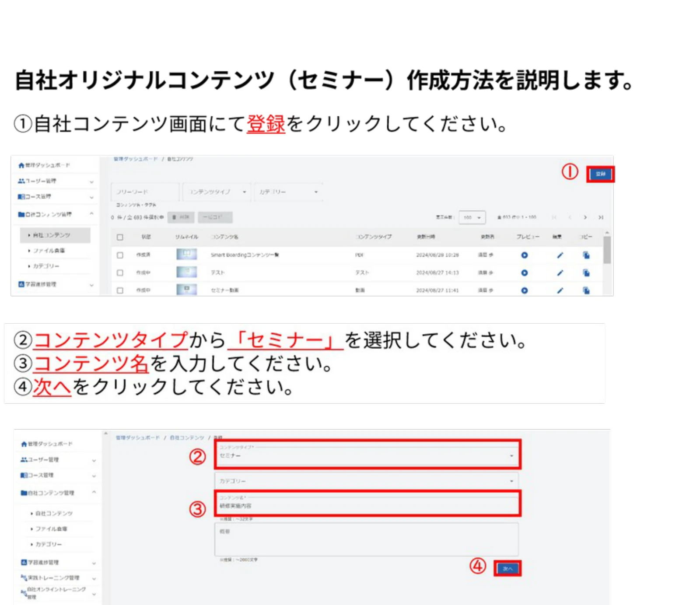Click the 一括コピー button above the content table

pyautogui.click(x=215, y=217)
